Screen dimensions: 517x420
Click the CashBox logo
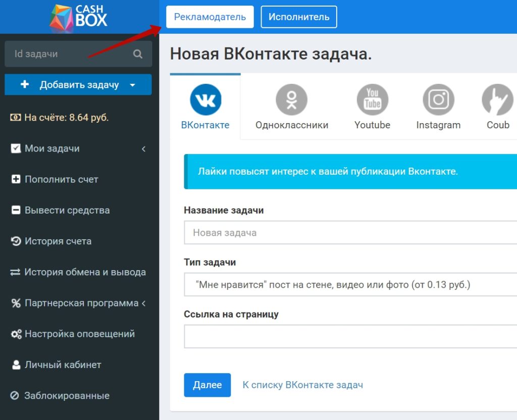pos(79,17)
